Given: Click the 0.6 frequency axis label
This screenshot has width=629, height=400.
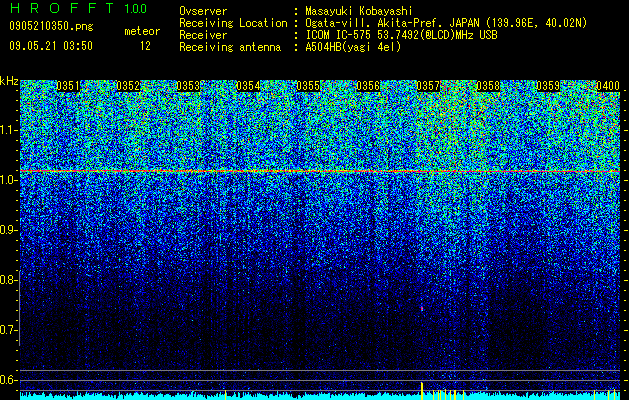Looking at the screenshot, I should (8, 380).
